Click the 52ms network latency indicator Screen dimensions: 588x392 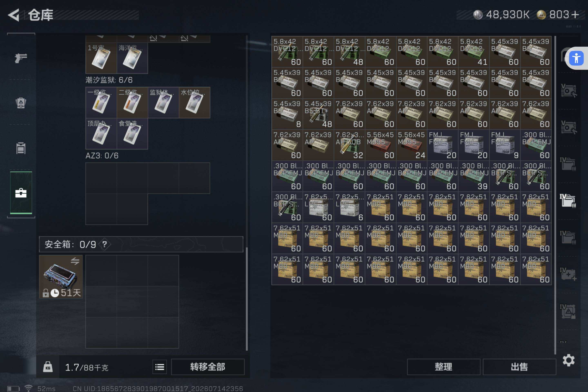(47, 389)
